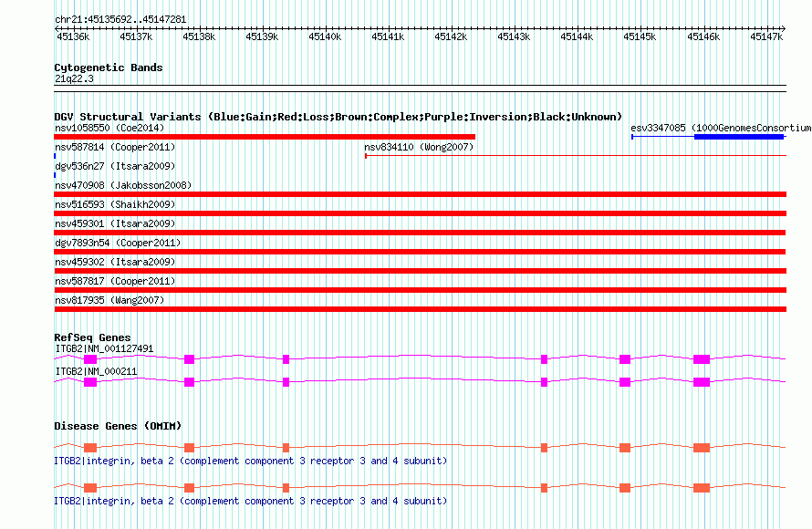The image size is (812, 529).
Task: Click the 45142k ruler tick label
Action: [x=451, y=36]
